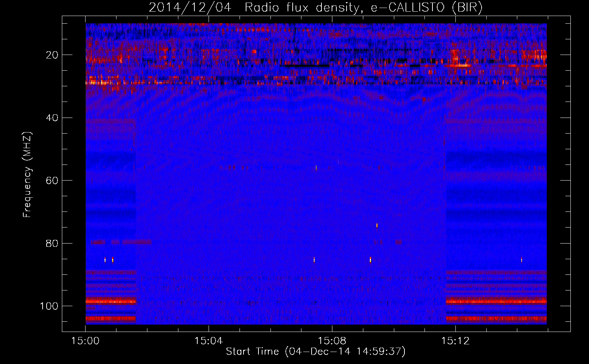The width and height of the screenshot is (589, 364).
Task: Click the '15:00' time tick label
Action: pyautogui.click(x=85, y=341)
